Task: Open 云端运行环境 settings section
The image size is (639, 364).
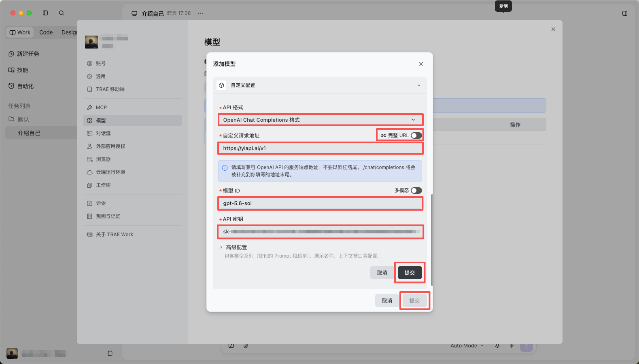Action: pyautogui.click(x=132, y=172)
